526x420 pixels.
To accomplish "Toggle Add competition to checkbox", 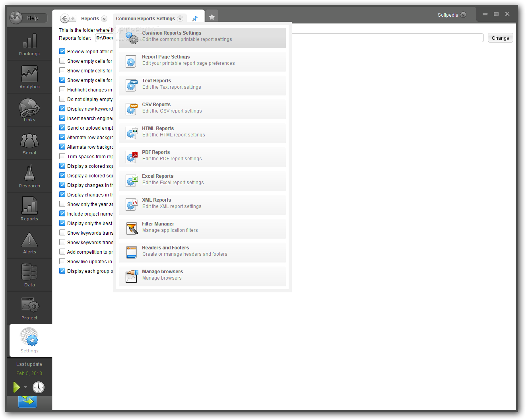I will (62, 252).
